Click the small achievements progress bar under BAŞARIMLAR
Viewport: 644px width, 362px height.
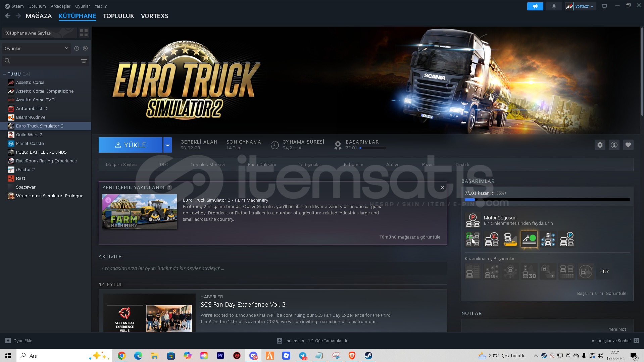(373, 148)
